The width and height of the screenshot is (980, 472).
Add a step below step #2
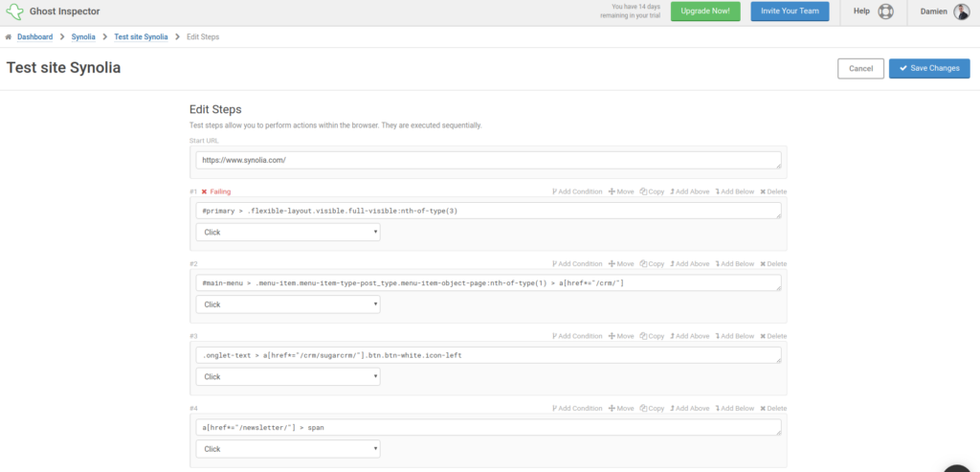point(735,264)
